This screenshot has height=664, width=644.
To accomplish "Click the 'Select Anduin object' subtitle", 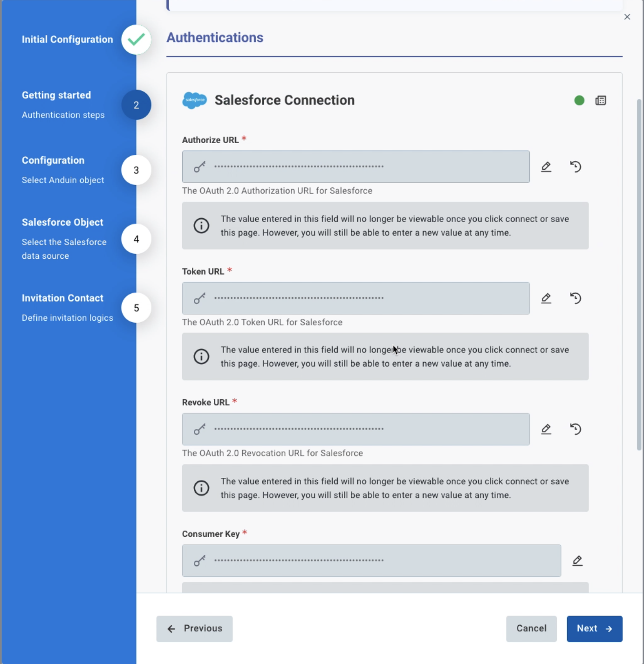I will (63, 180).
